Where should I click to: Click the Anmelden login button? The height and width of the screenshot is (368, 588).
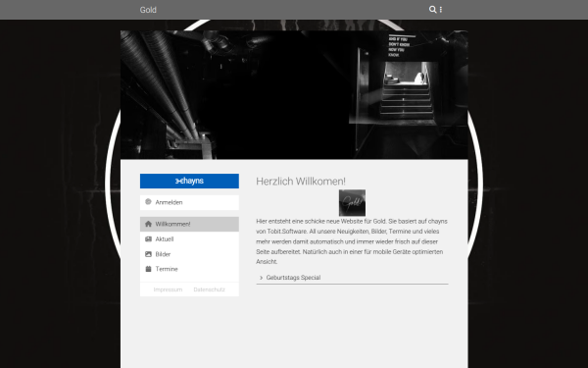[189, 202]
